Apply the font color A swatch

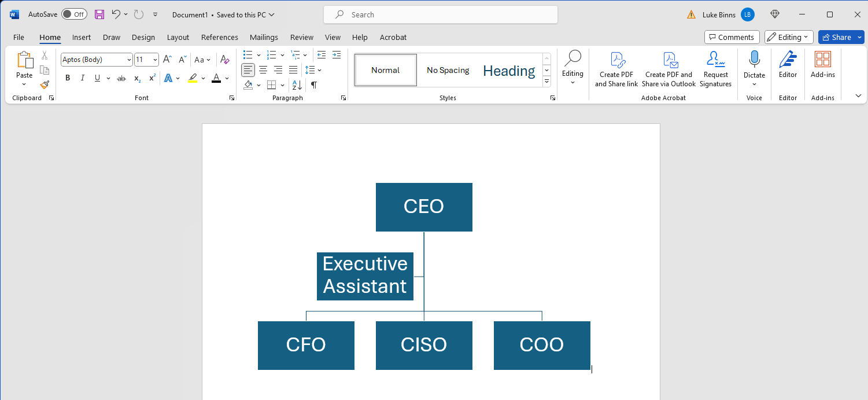tap(216, 78)
